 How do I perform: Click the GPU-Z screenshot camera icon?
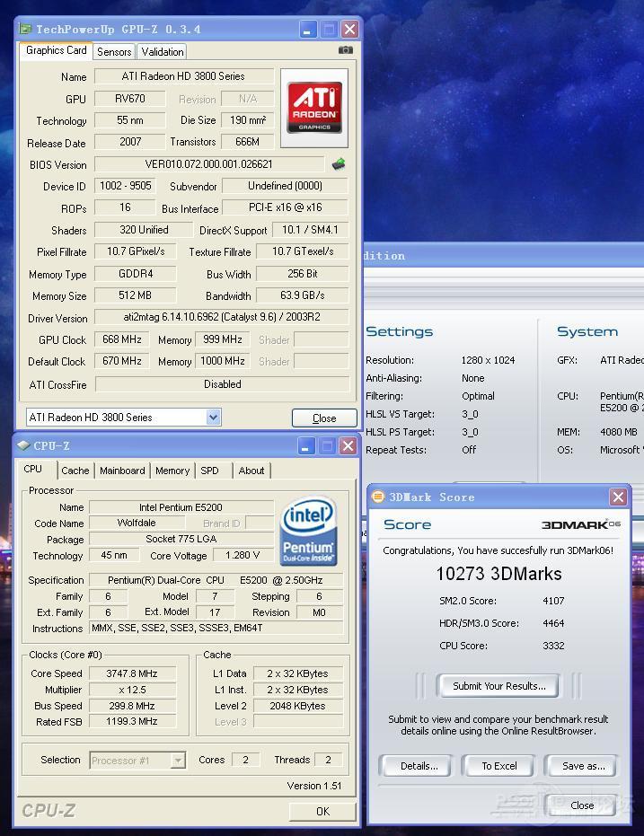pyautogui.click(x=345, y=50)
